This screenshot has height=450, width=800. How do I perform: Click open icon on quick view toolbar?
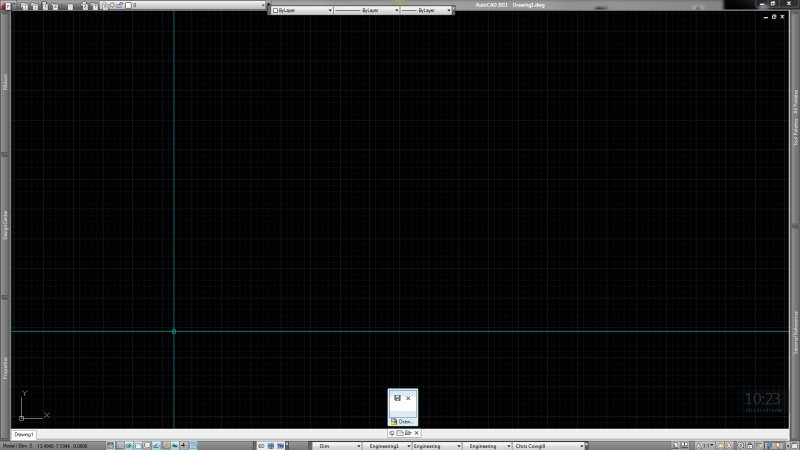click(x=408, y=433)
